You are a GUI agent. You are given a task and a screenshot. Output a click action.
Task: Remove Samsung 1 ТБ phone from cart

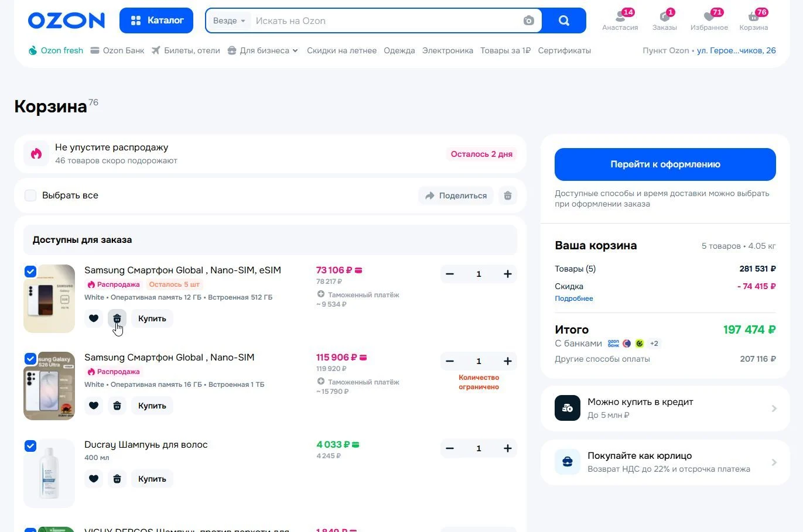click(x=117, y=406)
